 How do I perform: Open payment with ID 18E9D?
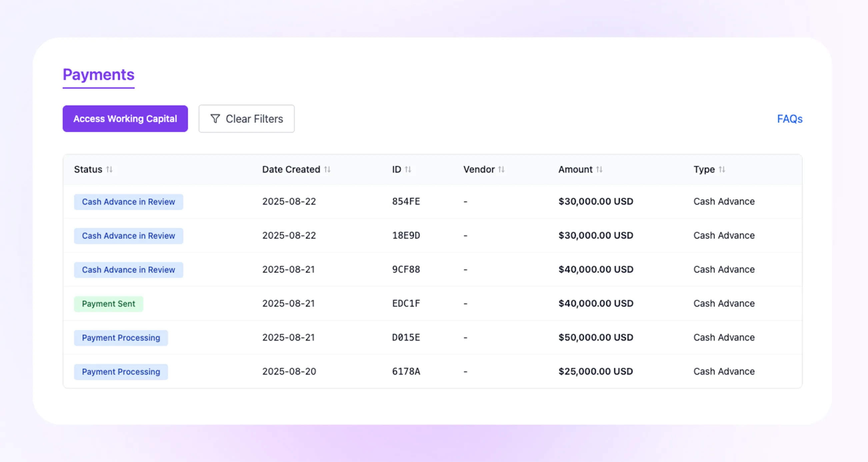pyautogui.click(x=406, y=236)
